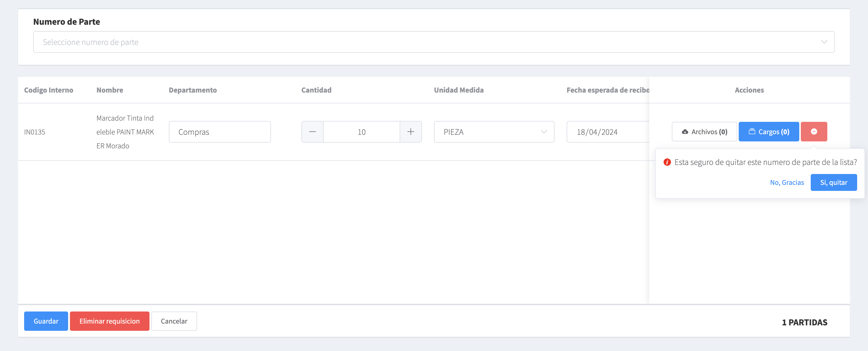The width and height of the screenshot is (868, 351).
Task: Click the IN0135 code cell
Action: (34, 132)
